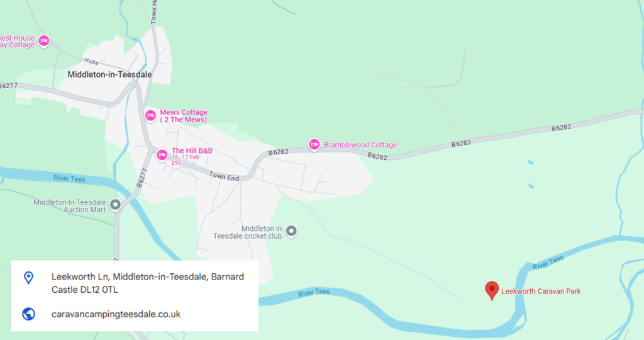The image size is (644, 340).
Task: Select the Bramblewood Cottage lodging marker
Action: coord(314,145)
